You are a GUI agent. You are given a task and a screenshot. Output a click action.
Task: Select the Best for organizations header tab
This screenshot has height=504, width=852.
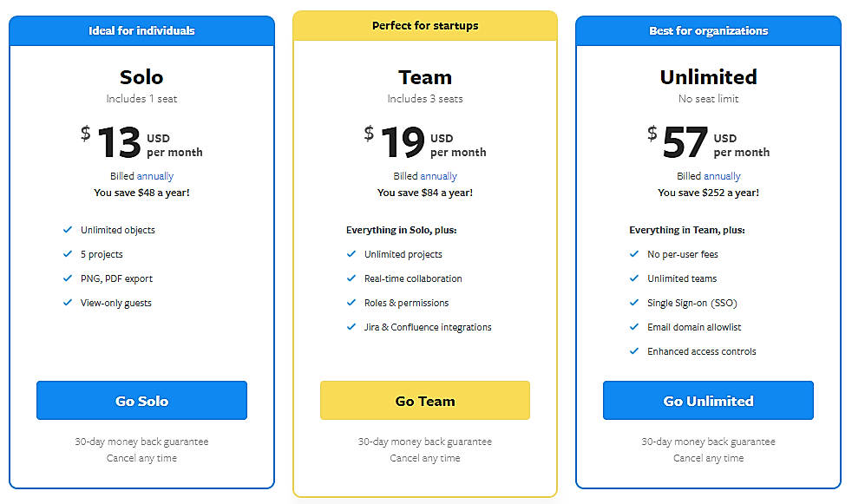coord(708,29)
